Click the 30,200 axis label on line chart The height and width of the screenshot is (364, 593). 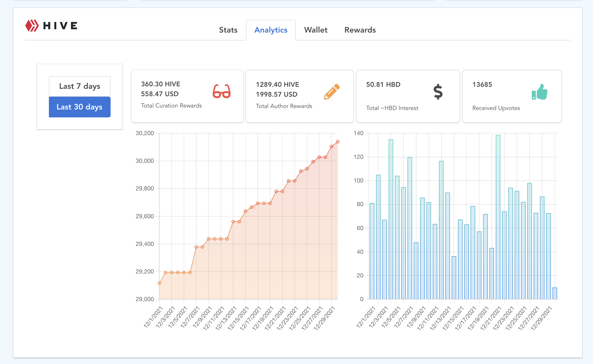tap(145, 133)
